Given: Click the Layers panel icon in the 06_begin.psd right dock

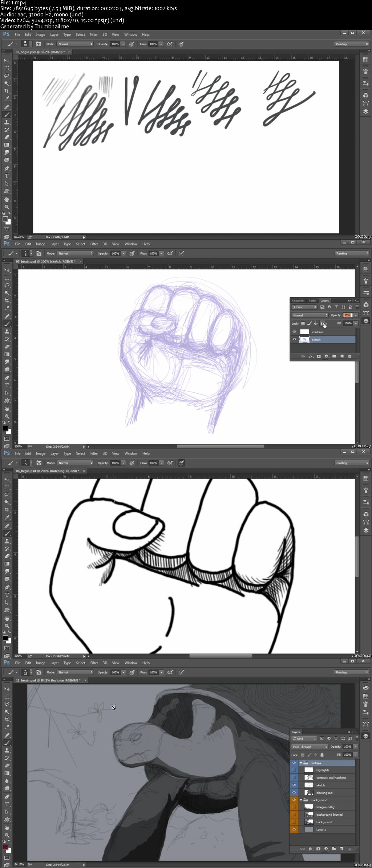Looking at the screenshot, I should click(x=366, y=530).
